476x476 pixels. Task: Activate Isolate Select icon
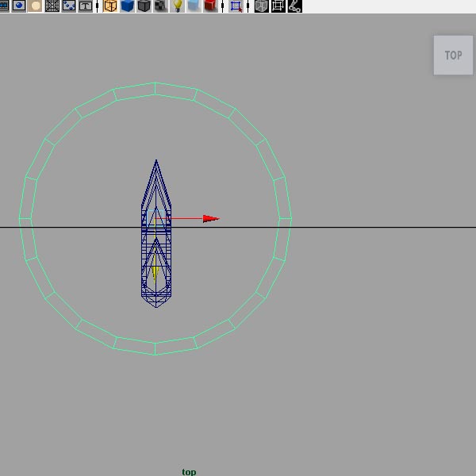pyautogui.click(x=236, y=6)
